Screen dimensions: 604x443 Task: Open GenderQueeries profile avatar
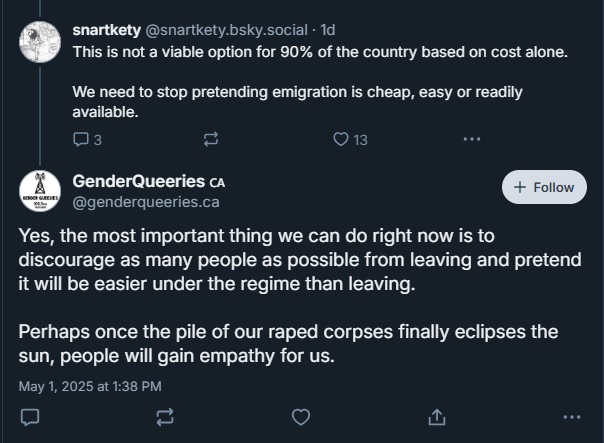pyautogui.click(x=40, y=190)
